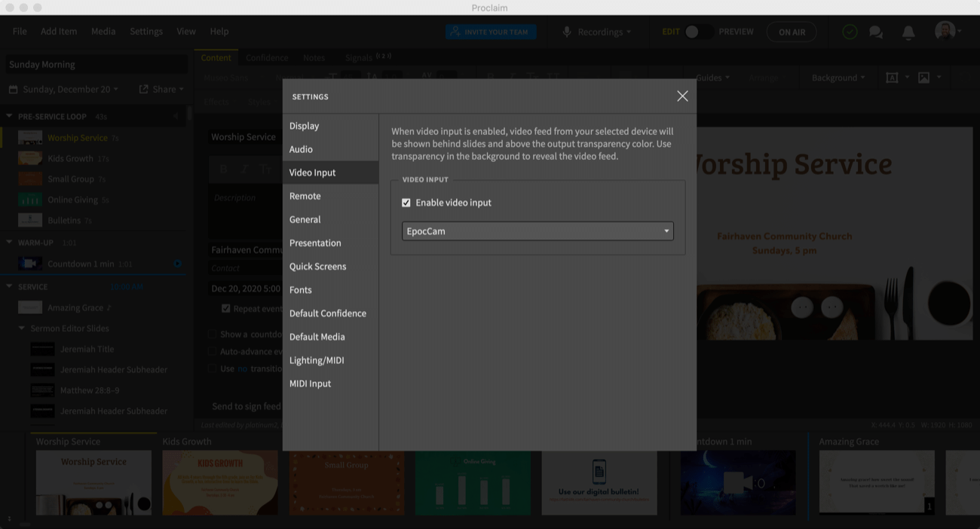Open the Remote settings section
The width and height of the screenshot is (980, 529).
tap(330, 196)
